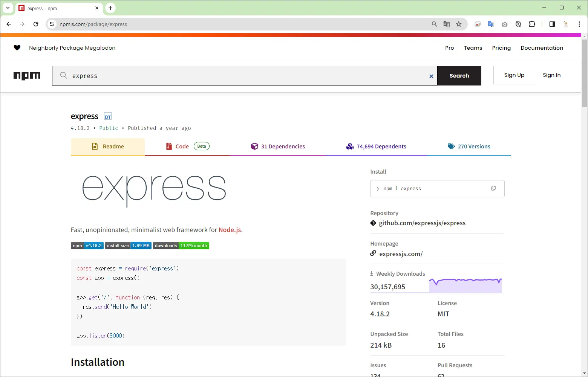Visit the expressjs.com homepage link
This screenshot has width=588, height=377.
pos(401,254)
